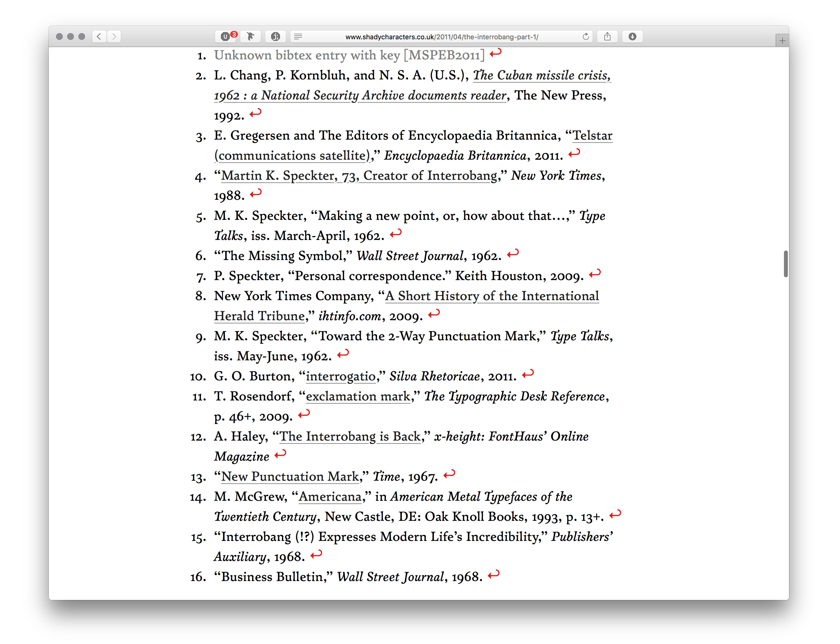Click the vertical page scrollbar thumb

(786, 264)
